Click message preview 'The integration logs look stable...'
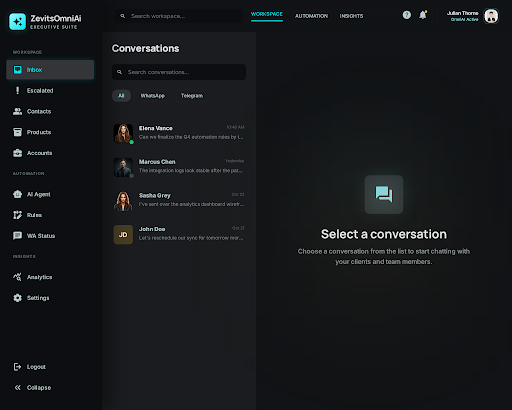This screenshot has width=512, height=410. click(191, 170)
